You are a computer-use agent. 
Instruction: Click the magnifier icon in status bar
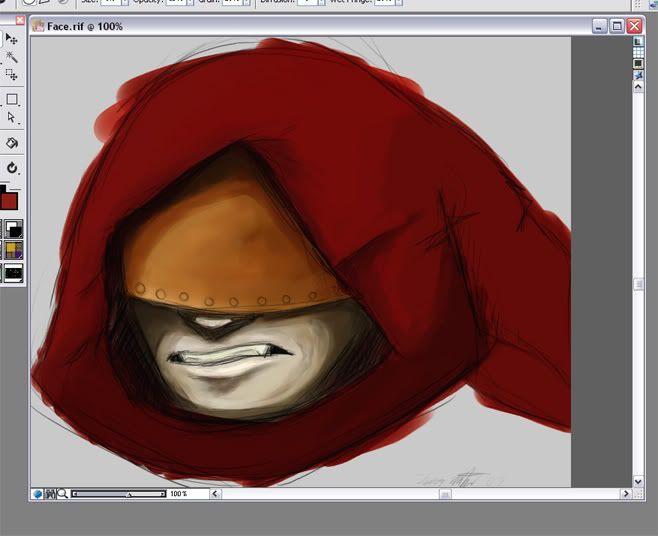[x=62, y=494]
